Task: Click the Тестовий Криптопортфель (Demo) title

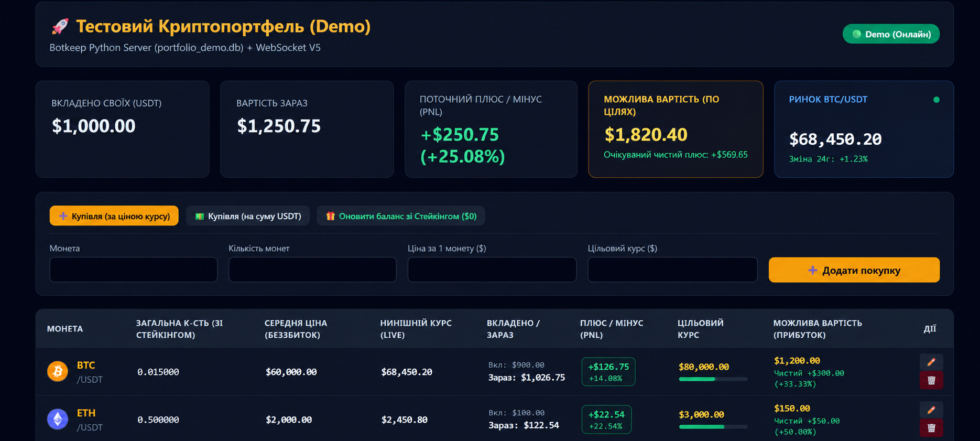Action: tap(223, 26)
